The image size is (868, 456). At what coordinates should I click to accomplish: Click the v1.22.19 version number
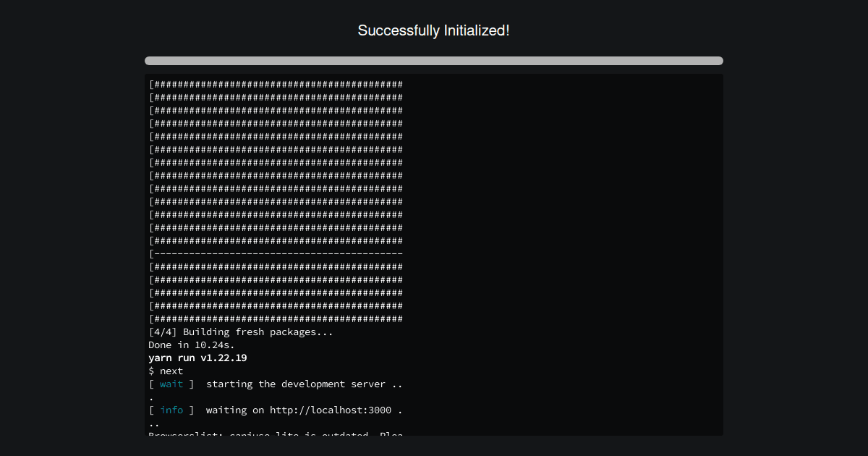pos(224,358)
